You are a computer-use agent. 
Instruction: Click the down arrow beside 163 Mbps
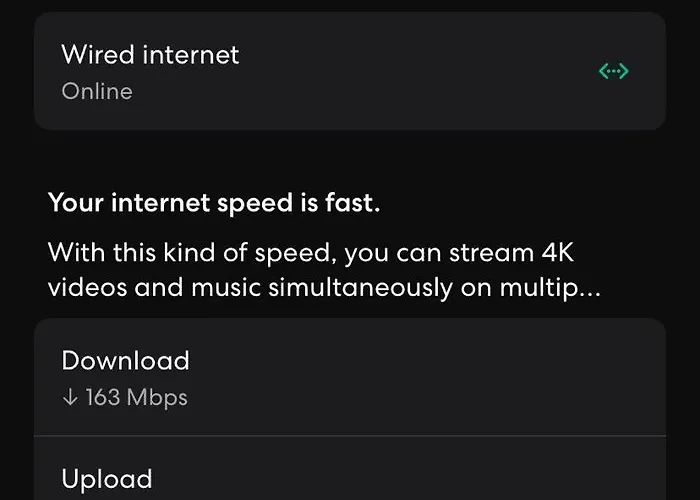tap(70, 397)
